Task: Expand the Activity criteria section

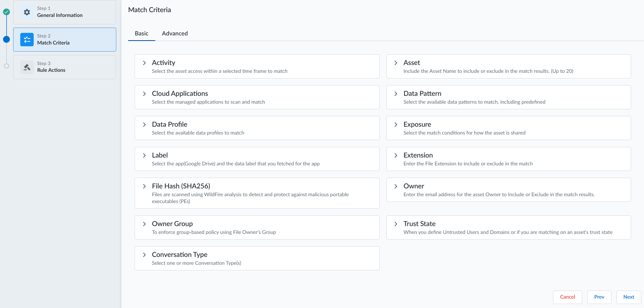Action: pos(144,63)
